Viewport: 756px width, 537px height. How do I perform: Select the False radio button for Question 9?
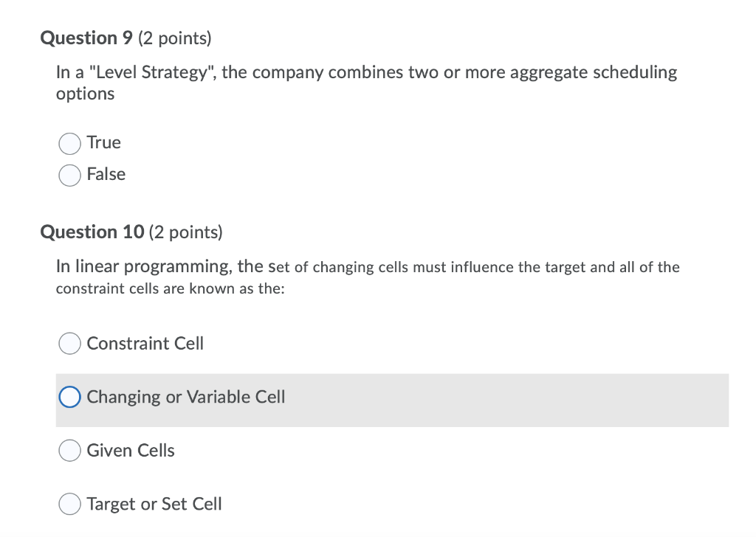click(69, 175)
